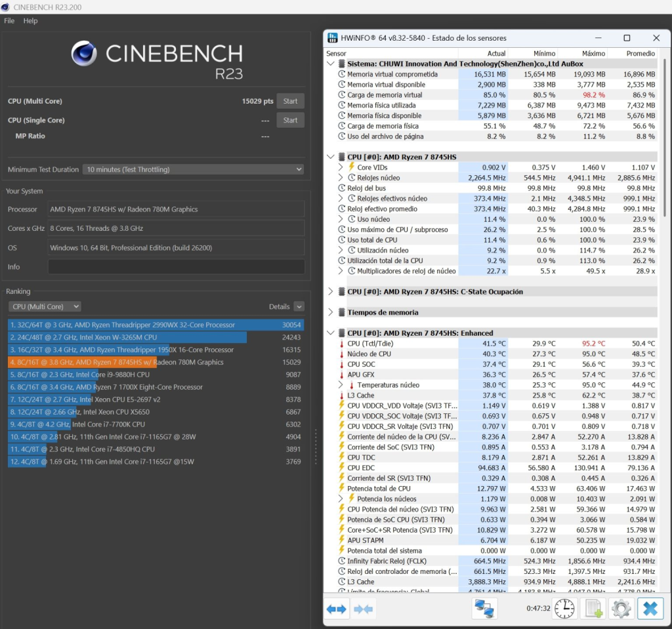Screen dimensions: 672x629
Task: Expand C-State Ocupación group
Action: [331, 291]
